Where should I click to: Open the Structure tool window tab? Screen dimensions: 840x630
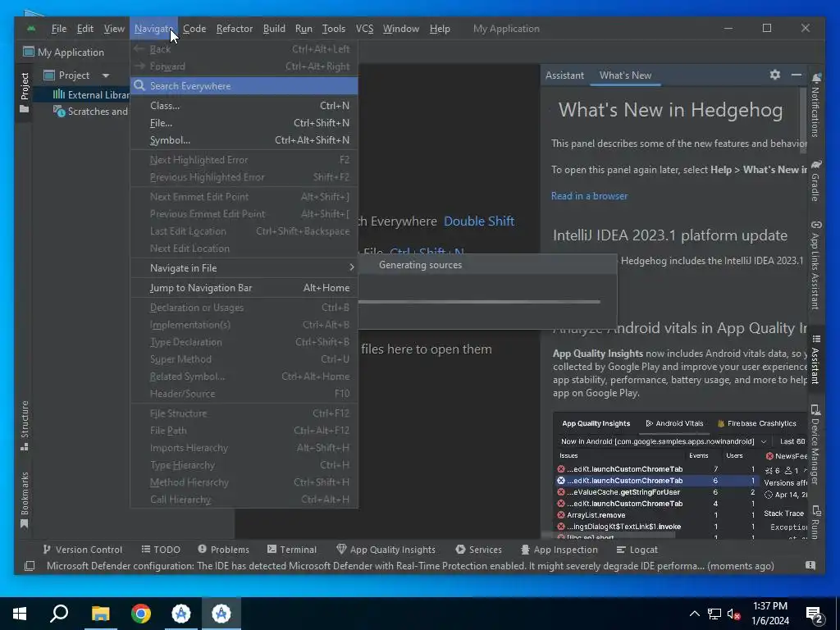tap(24, 426)
